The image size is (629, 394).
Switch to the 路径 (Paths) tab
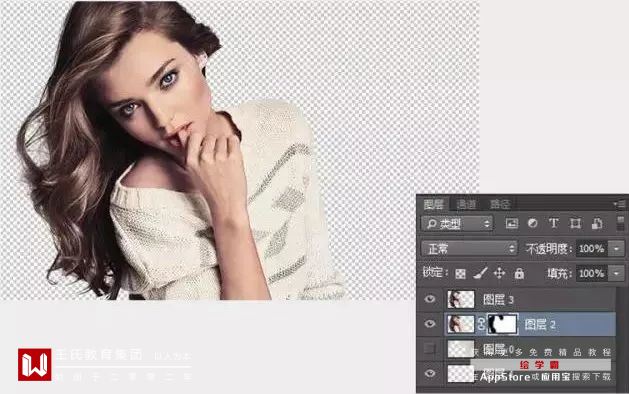pyautogui.click(x=500, y=204)
